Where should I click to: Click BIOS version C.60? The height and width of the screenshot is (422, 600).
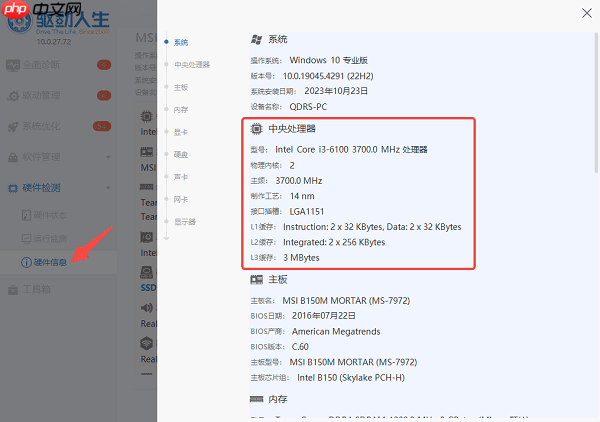click(x=300, y=347)
